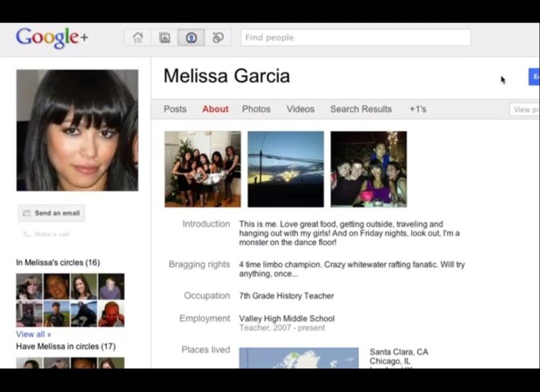Show the +1's tab
This screenshot has width=540, height=392.
pyautogui.click(x=417, y=109)
